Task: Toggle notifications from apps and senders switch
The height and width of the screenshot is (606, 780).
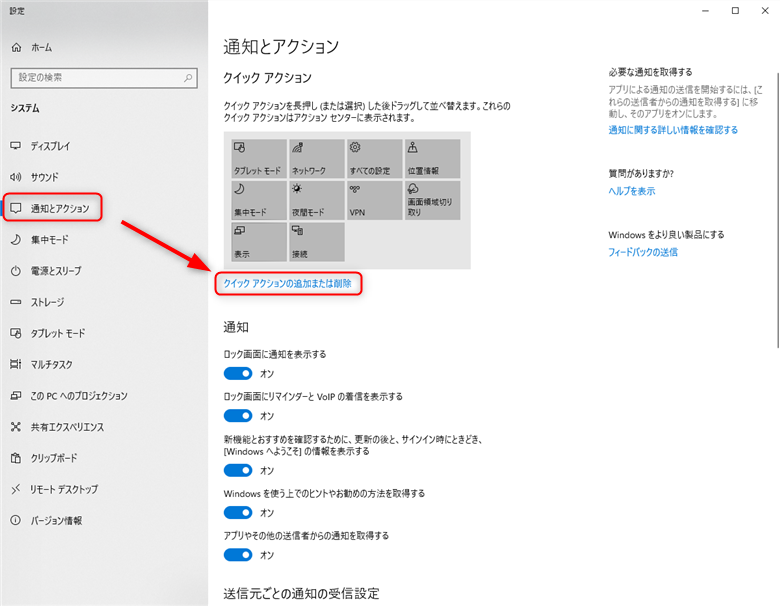Action: [238, 555]
